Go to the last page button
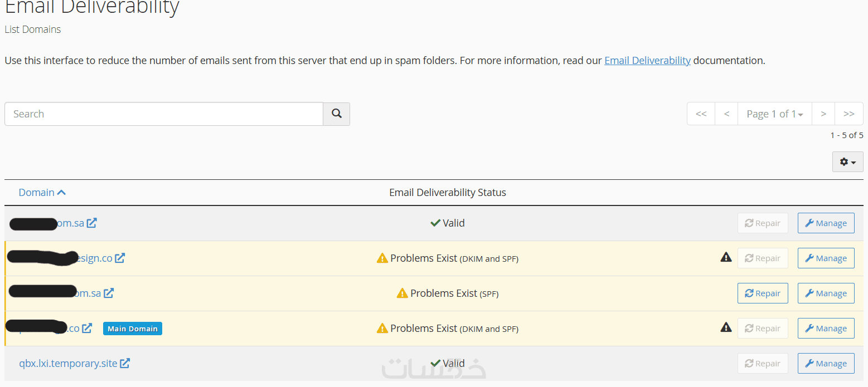The height and width of the screenshot is (387, 868). point(848,114)
